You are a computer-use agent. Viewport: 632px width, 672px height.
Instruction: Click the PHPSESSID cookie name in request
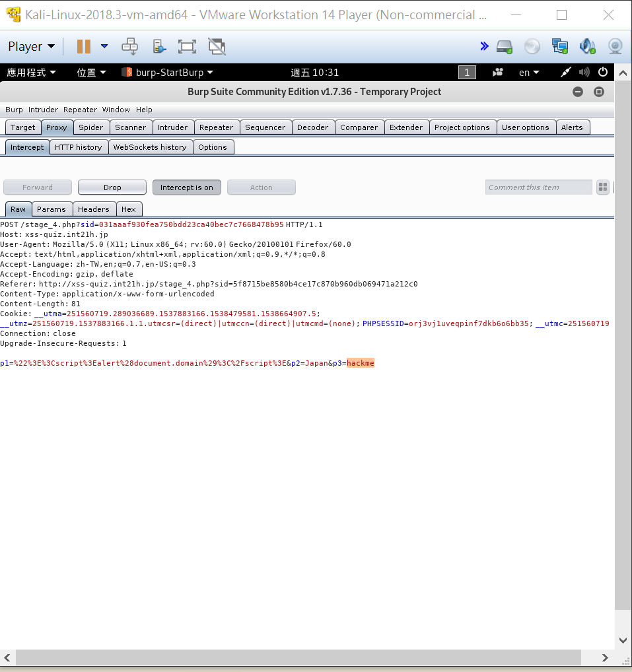(x=383, y=323)
